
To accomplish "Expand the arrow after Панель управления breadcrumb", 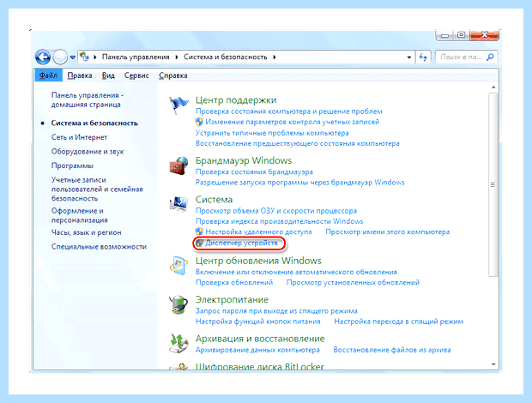I will point(177,57).
